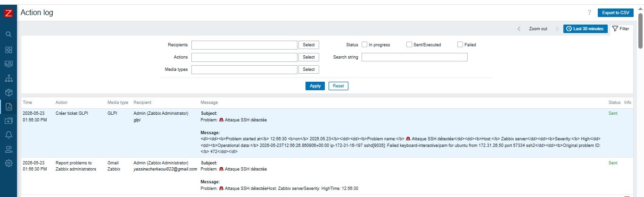Focus the Media types input field

244,69
